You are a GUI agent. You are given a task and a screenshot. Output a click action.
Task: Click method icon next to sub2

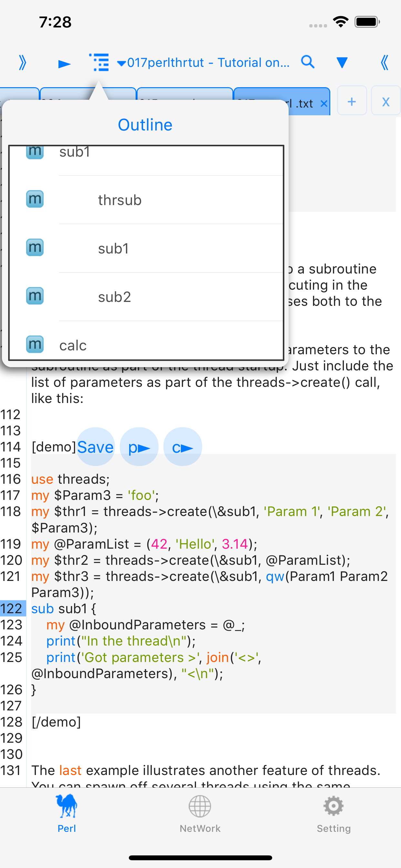pyautogui.click(x=35, y=296)
